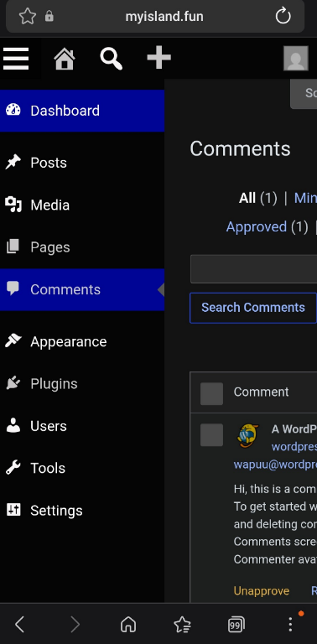
Task: Open the Media library menu item
Action: pos(82,205)
